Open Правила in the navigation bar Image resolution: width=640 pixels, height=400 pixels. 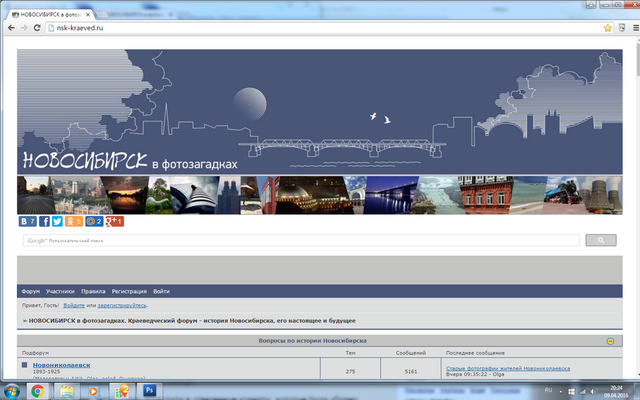[93, 291]
